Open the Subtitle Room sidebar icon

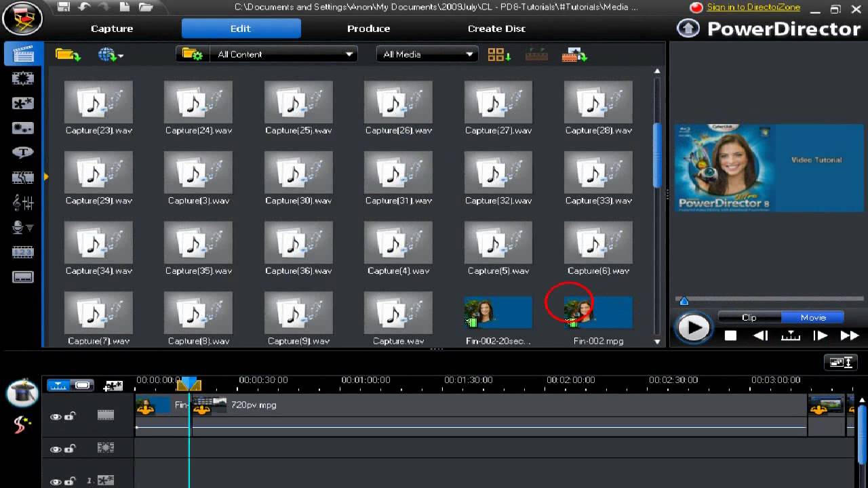click(23, 277)
